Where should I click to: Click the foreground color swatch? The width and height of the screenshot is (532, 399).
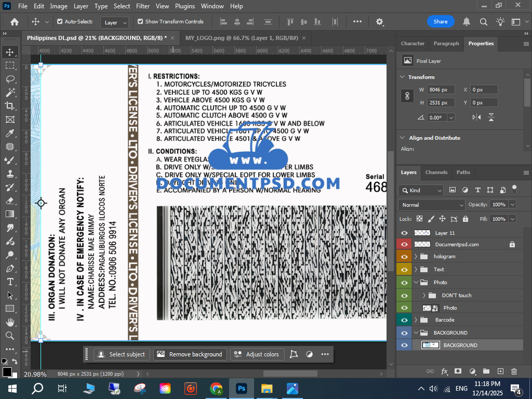coord(7,371)
